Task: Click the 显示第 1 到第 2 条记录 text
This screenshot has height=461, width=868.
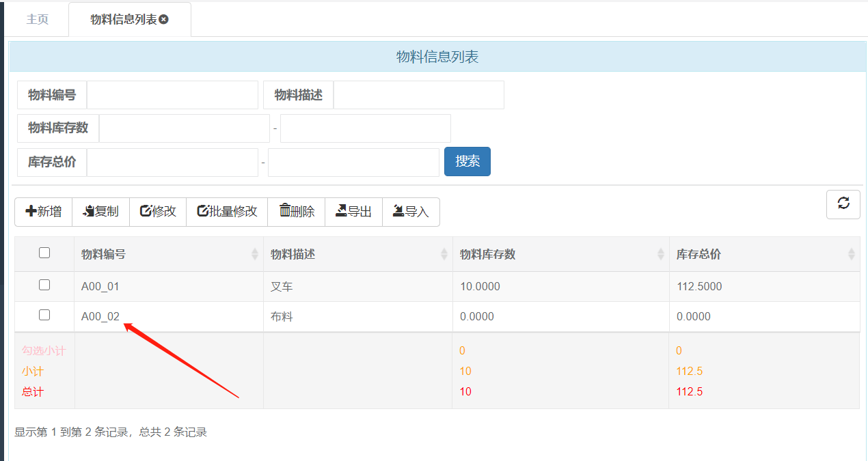Action: tap(72, 432)
